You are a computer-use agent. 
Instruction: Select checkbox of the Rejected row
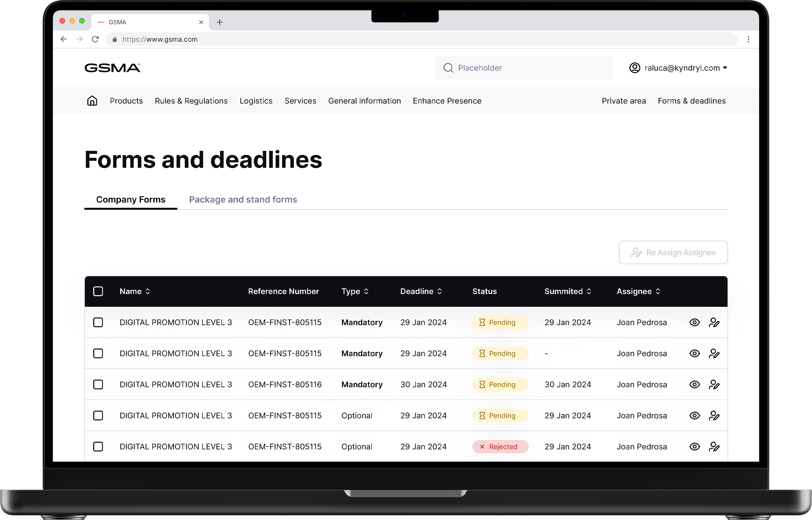[98, 447]
